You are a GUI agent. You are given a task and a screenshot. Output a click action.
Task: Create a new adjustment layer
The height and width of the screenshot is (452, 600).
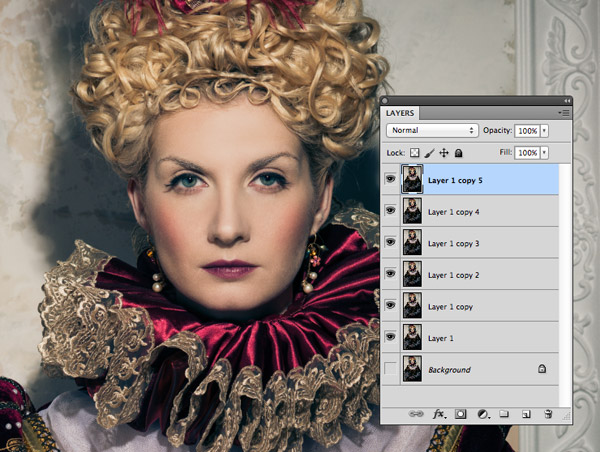coord(483,413)
